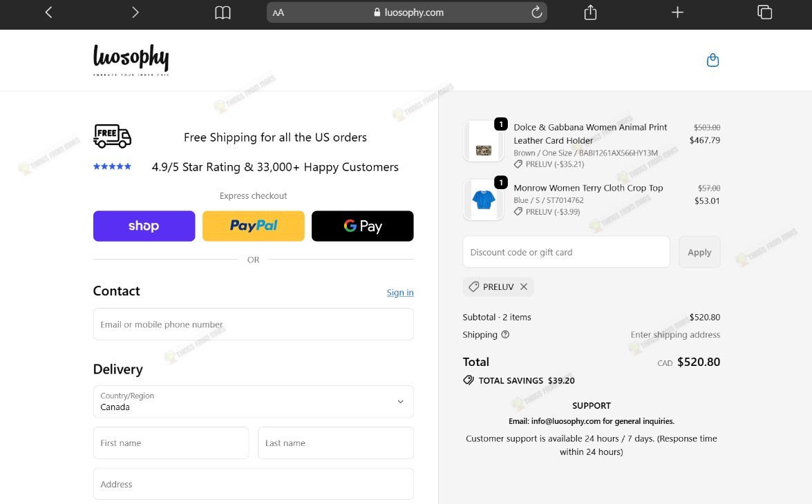Click the TOTAL SAVINGS $39.20 text
The width and height of the screenshot is (812, 504).
[x=526, y=380]
